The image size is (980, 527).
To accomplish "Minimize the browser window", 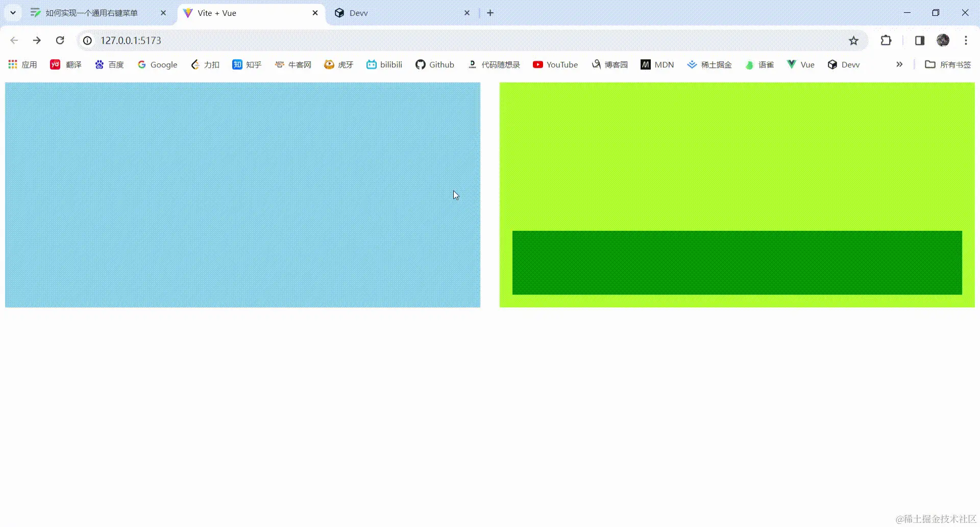I will (907, 13).
